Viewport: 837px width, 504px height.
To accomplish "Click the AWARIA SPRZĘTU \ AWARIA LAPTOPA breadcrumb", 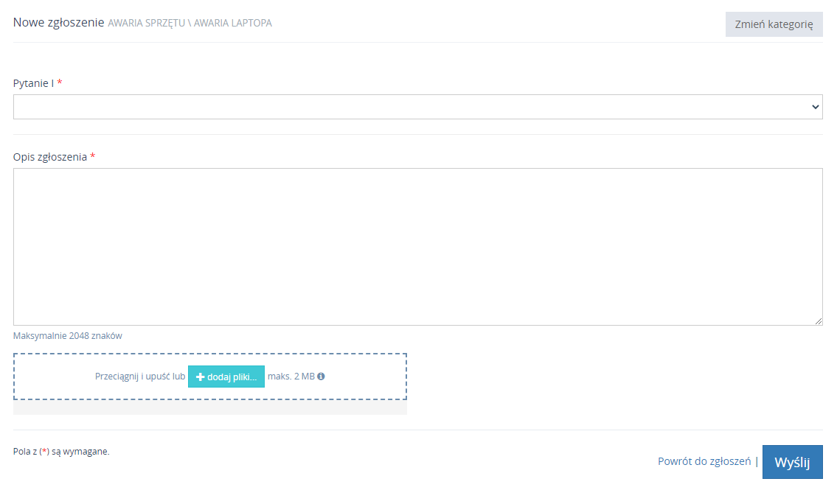I will (190, 23).
